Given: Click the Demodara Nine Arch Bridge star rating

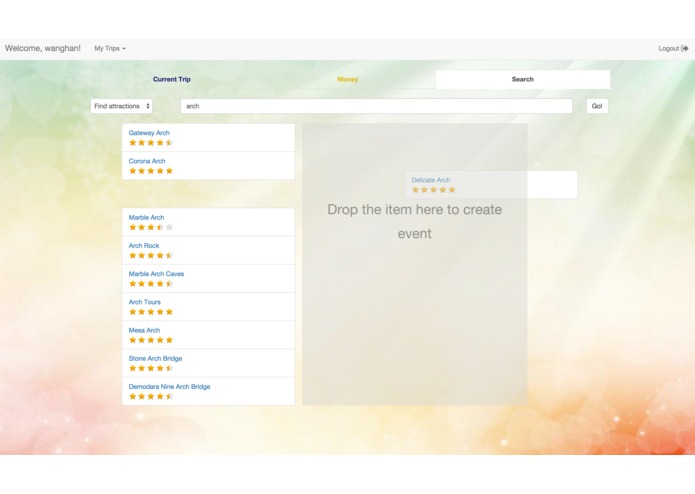Looking at the screenshot, I should (x=151, y=397).
